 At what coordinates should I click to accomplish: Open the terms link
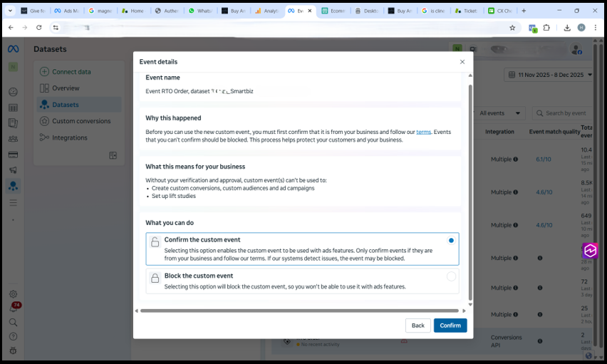pyautogui.click(x=423, y=132)
